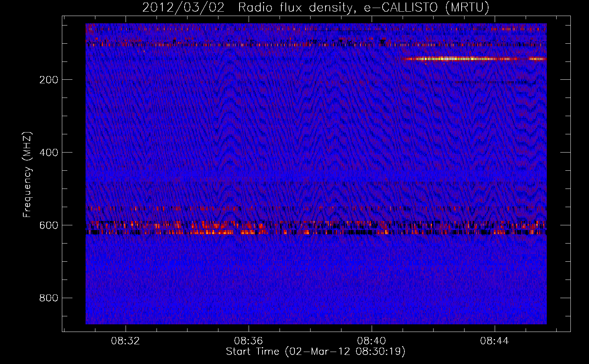
Task: Click the 600 frequency tick label
Action: [x=49, y=225]
